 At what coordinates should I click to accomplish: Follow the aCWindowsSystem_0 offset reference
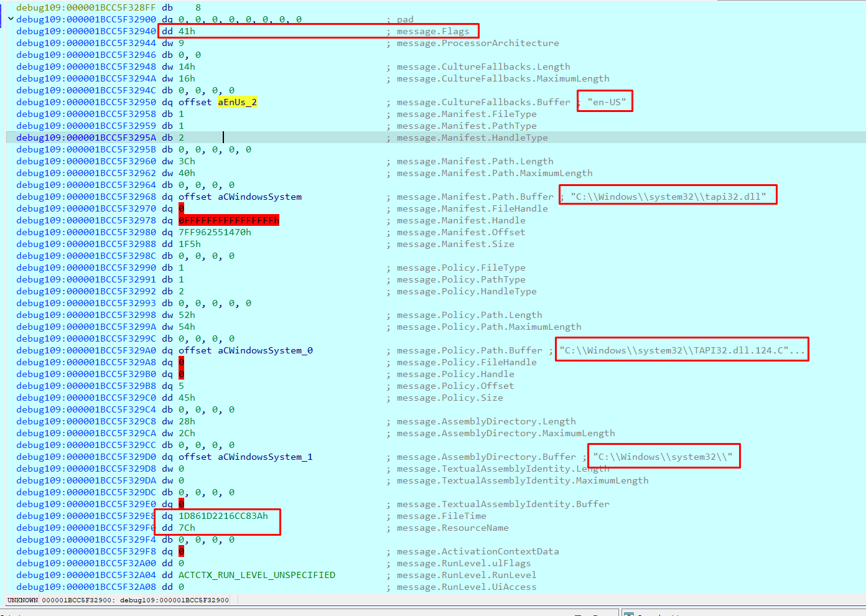pos(265,350)
